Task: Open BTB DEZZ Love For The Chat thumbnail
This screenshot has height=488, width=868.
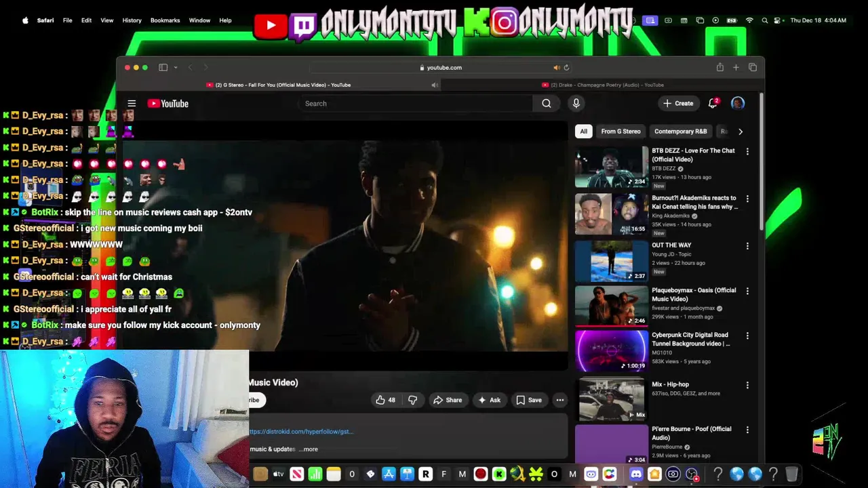Action: (612, 167)
